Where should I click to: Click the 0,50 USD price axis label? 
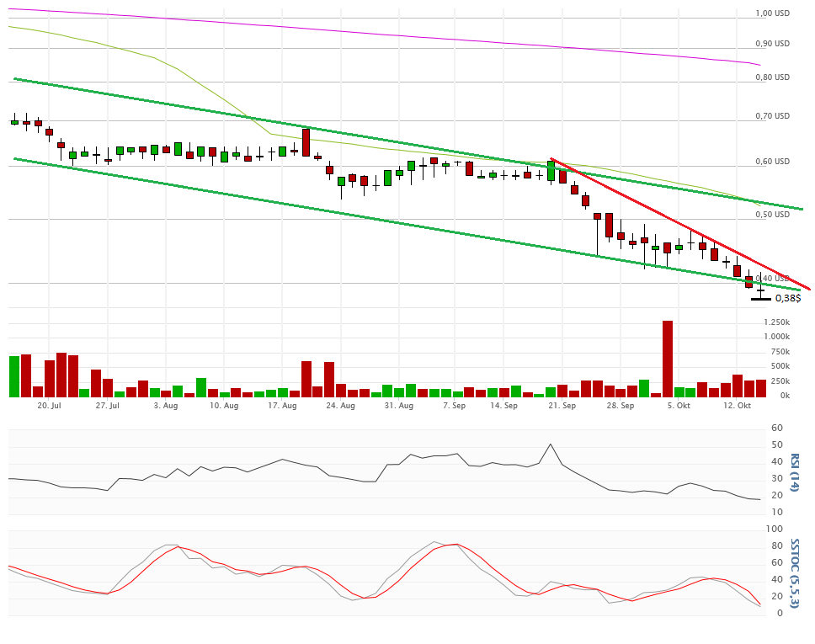click(772, 215)
